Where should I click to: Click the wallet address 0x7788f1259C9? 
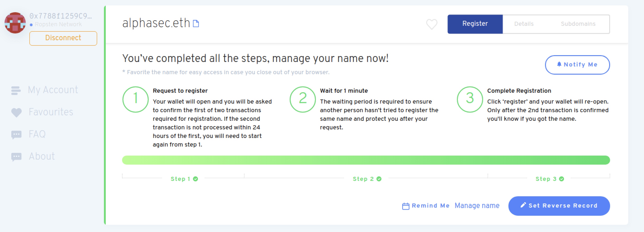click(x=61, y=16)
